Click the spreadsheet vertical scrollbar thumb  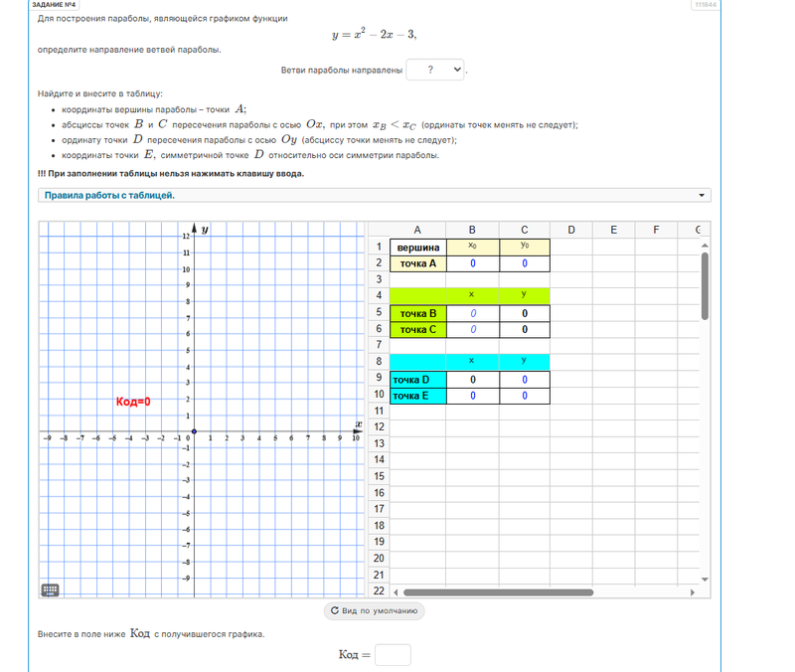tap(705, 286)
